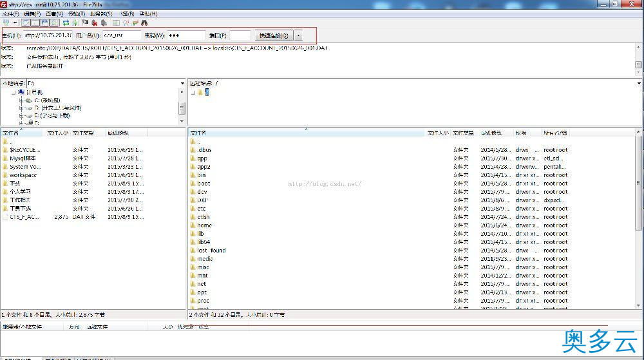Screen dimensions: 644x360
Task: Toggle directory comparison
Action: pyautogui.click(x=126, y=23)
